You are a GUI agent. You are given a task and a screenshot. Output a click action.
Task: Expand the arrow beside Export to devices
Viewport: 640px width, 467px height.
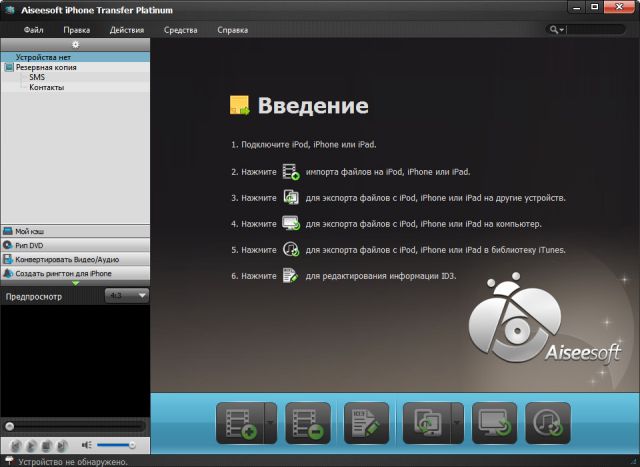(x=457, y=423)
